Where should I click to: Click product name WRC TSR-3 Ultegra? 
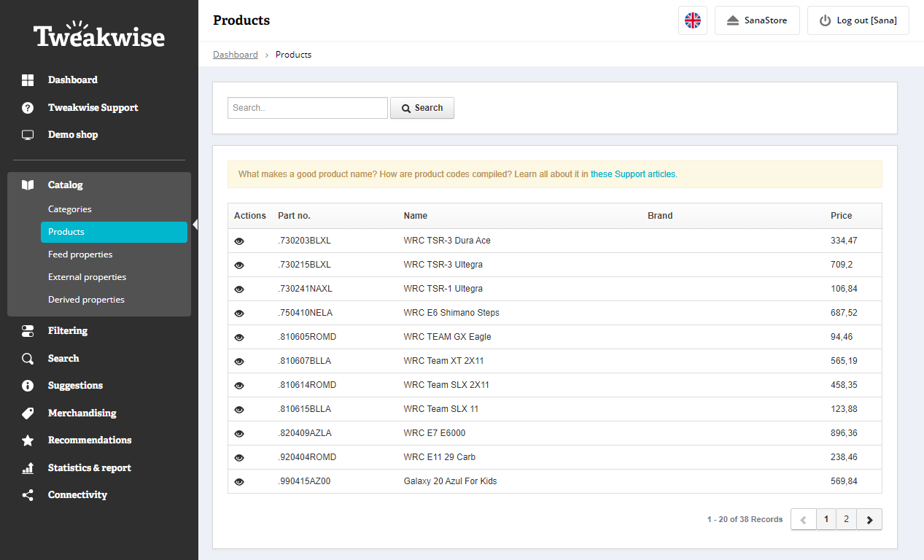click(x=443, y=265)
